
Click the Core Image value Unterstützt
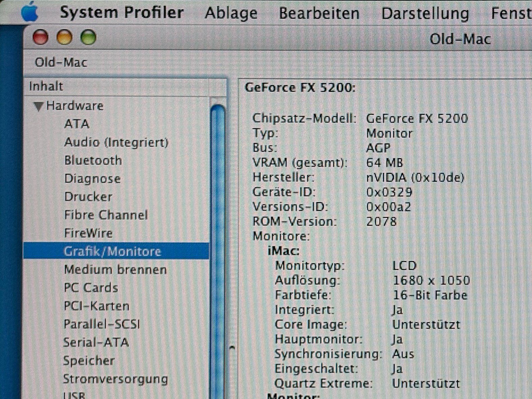coord(426,325)
